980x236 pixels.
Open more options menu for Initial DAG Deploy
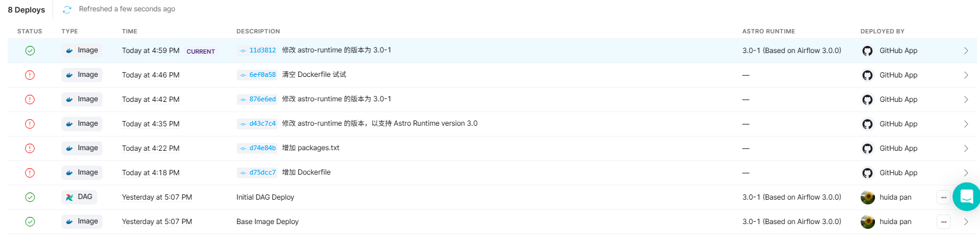click(x=944, y=197)
